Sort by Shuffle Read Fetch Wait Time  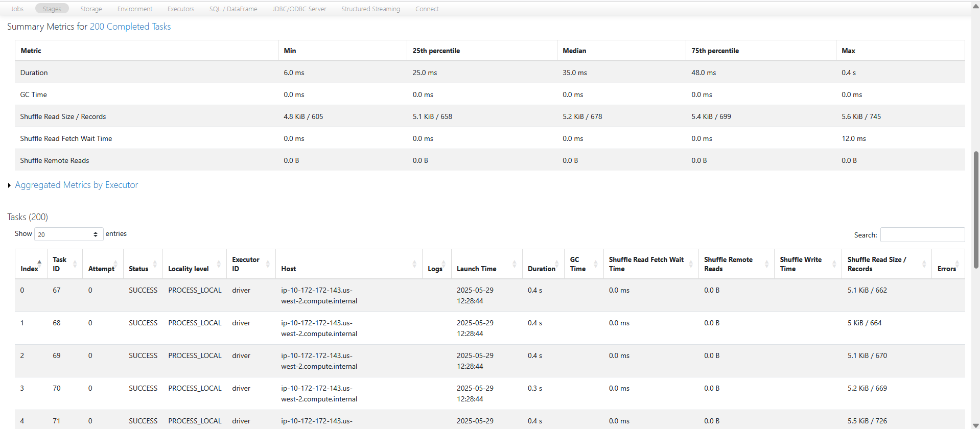(646, 264)
